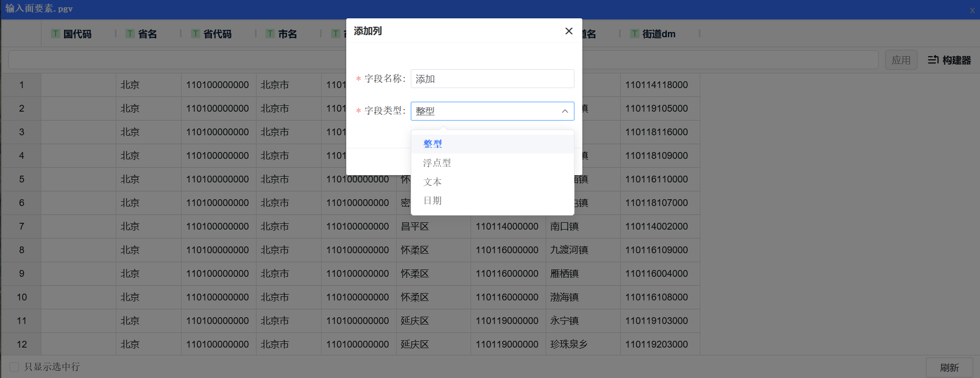
Task: Select row number 7 header
Action: [x=22, y=226]
